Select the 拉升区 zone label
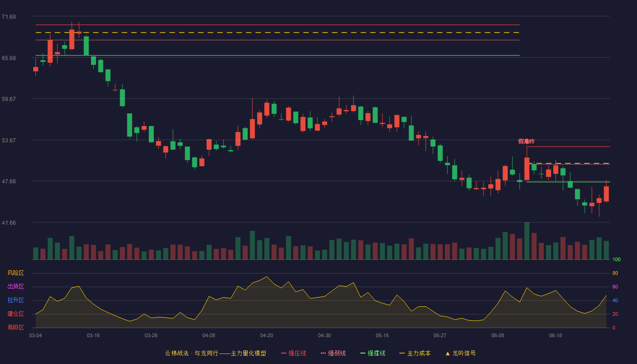Image resolution: width=637 pixels, height=364 pixels. pos(15,300)
